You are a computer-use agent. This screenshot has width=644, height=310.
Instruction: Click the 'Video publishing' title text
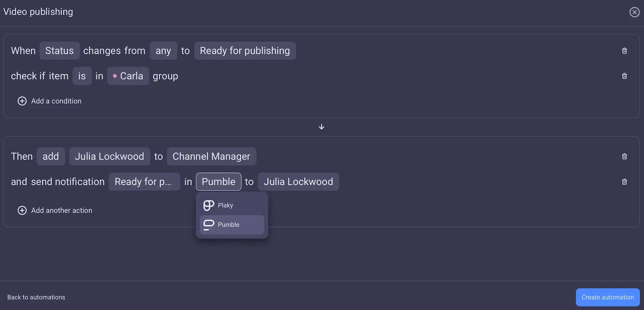[38, 12]
